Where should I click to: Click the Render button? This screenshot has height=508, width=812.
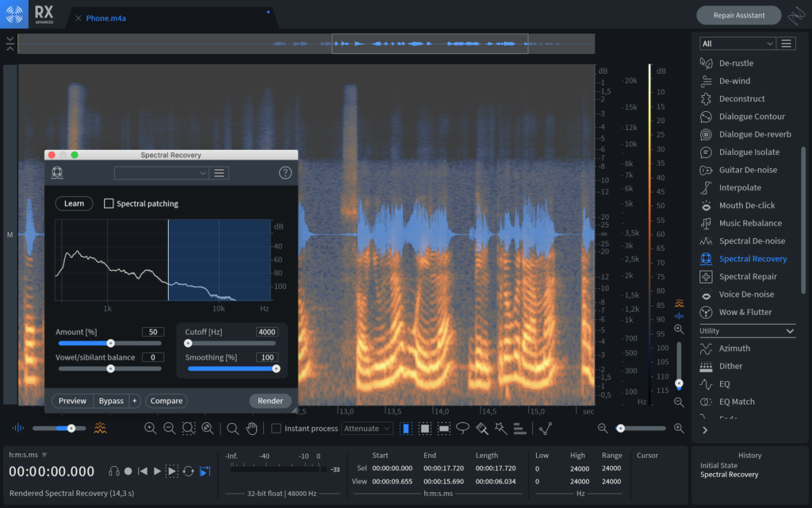pyautogui.click(x=270, y=401)
